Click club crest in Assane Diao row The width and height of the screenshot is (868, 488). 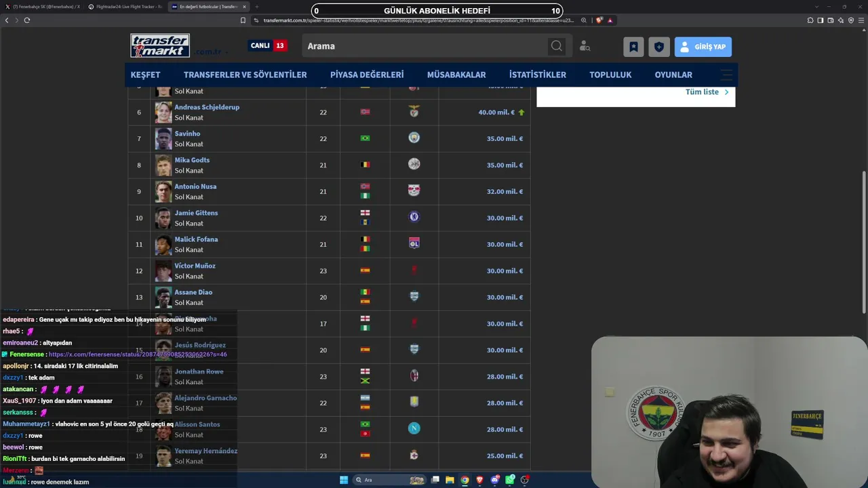[414, 297]
